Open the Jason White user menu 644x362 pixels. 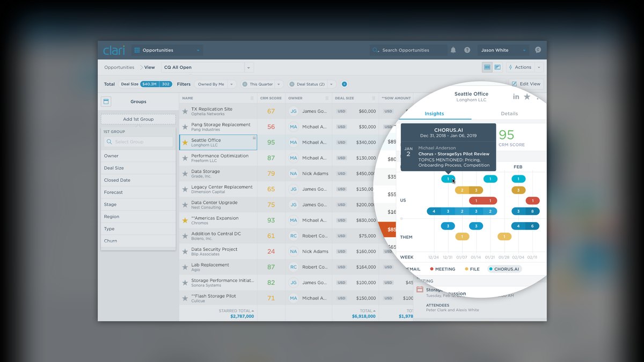tap(502, 50)
